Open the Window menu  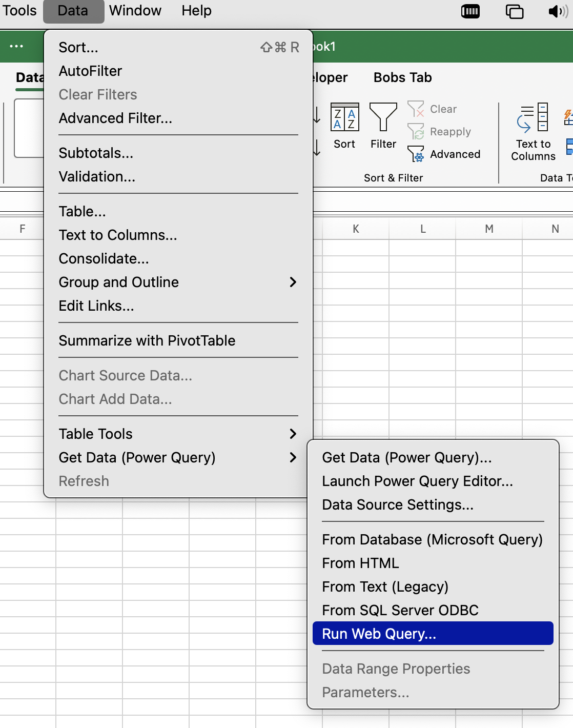[135, 11]
